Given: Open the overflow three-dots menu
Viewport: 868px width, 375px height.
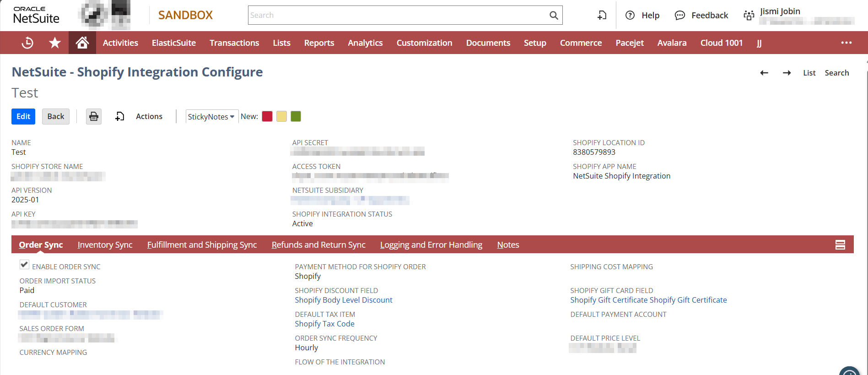Looking at the screenshot, I should [x=846, y=43].
